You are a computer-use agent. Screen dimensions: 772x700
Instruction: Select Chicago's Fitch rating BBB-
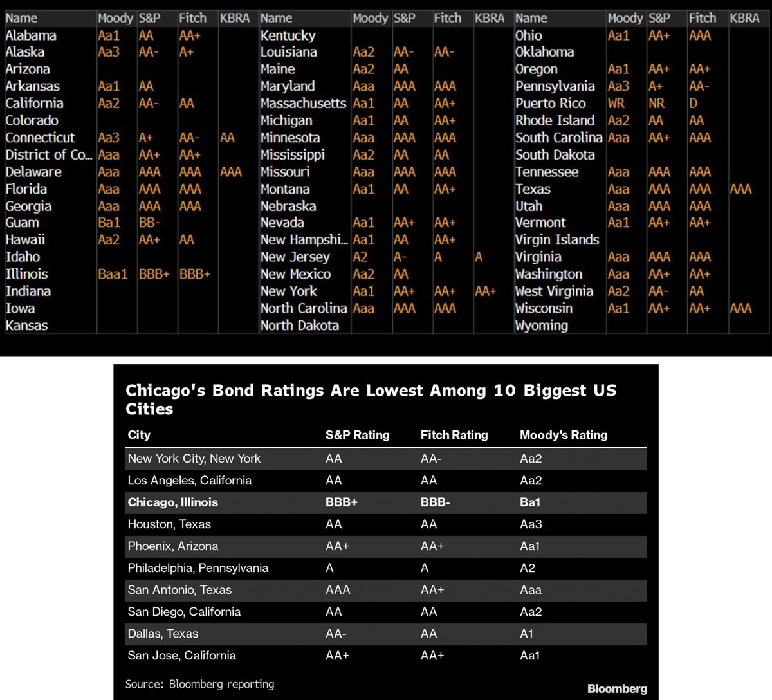coord(436,502)
